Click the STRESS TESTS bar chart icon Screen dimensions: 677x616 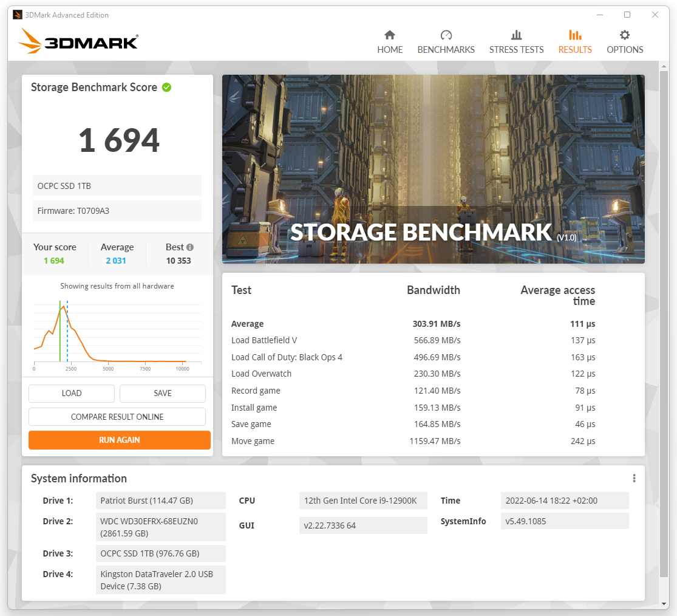point(516,35)
